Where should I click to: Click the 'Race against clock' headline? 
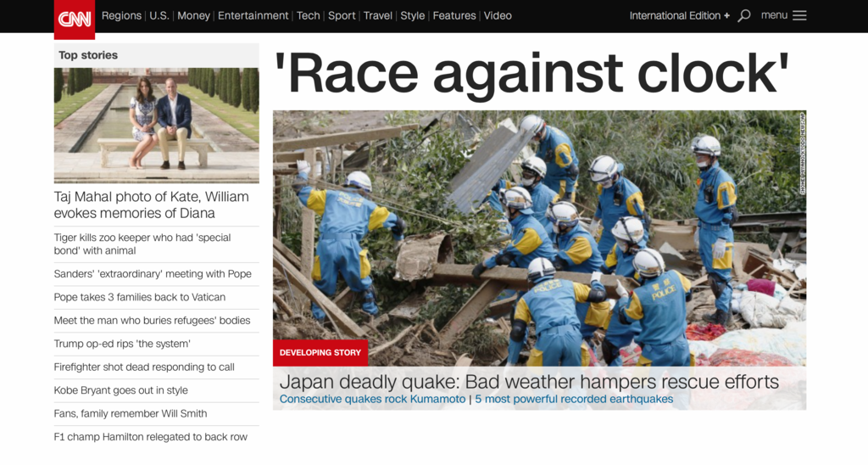[x=531, y=74]
